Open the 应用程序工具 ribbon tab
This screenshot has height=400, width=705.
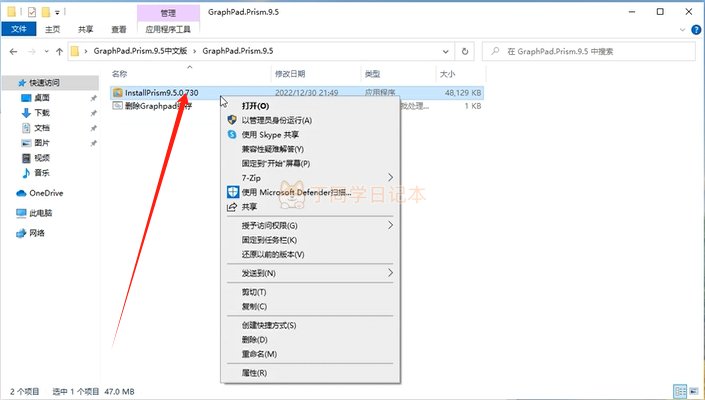[168, 29]
